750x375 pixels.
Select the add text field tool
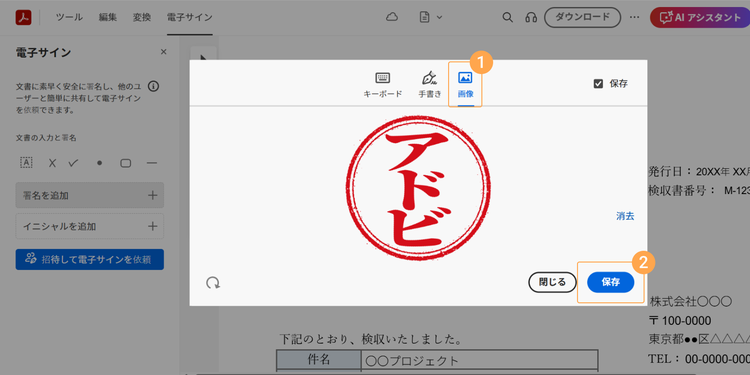tap(26, 163)
